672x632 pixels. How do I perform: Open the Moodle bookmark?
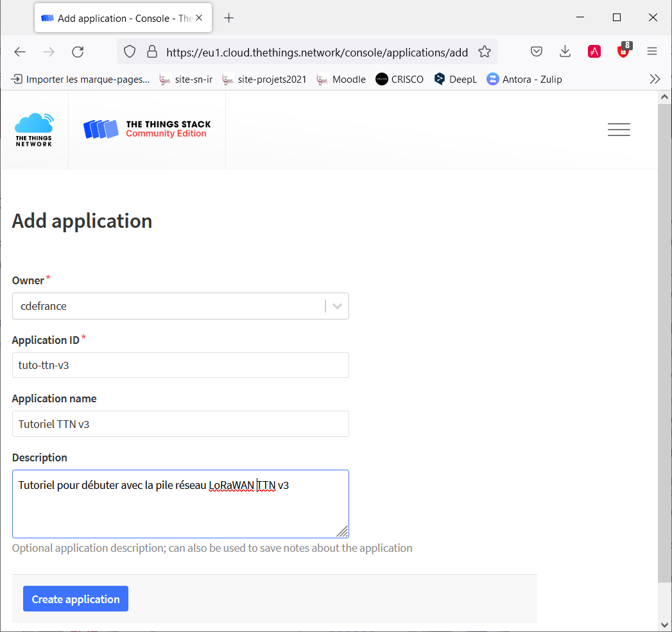(341, 80)
